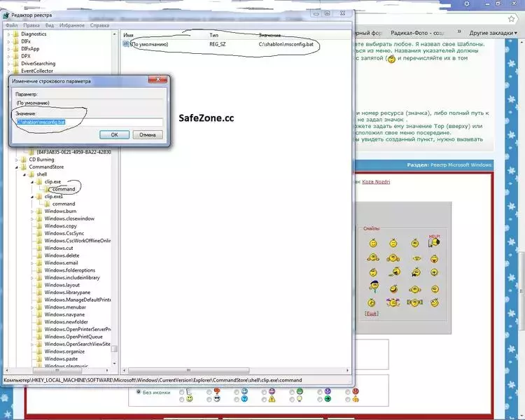525x420 pixels.
Task: Open the Справка menu
Action: click(x=99, y=25)
